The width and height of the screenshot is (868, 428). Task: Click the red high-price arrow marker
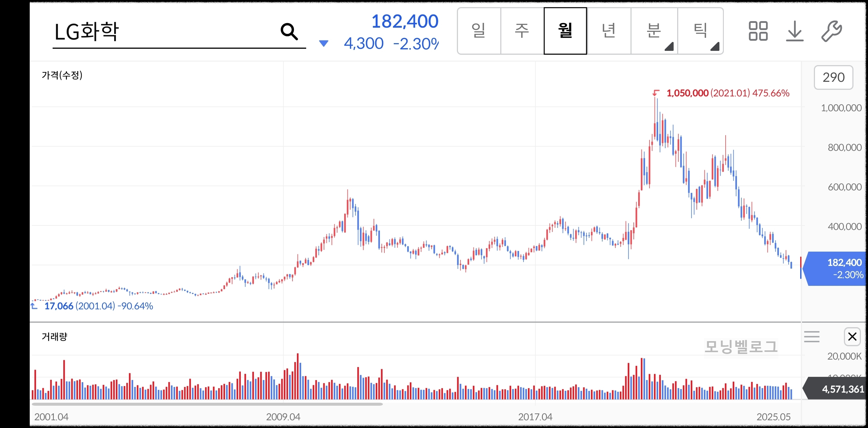coord(656,93)
